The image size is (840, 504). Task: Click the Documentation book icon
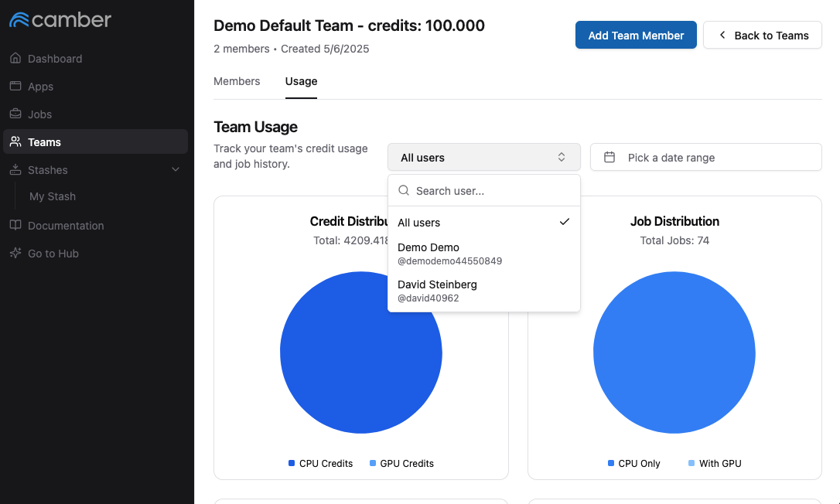point(15,225)
